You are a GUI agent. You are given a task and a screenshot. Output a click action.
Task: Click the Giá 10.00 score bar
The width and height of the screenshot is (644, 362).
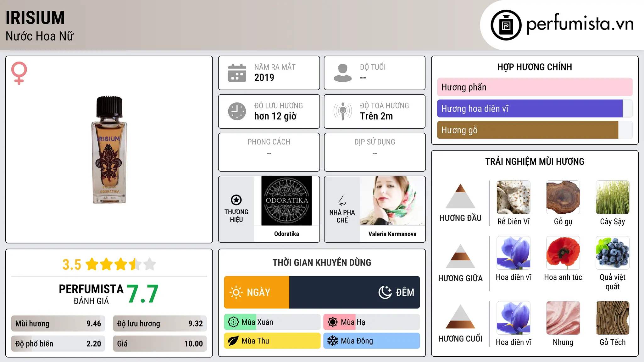[x=160, y=344]
